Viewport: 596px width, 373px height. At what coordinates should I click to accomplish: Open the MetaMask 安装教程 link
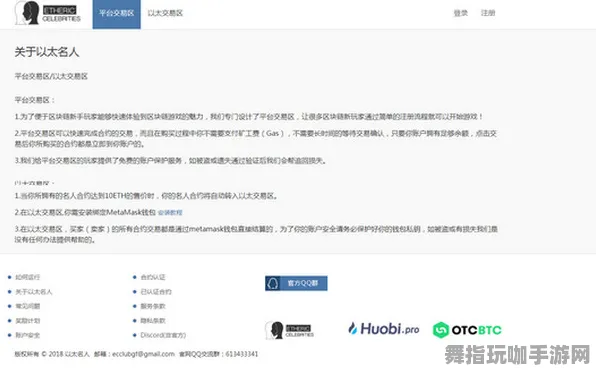tap(170, 213)
